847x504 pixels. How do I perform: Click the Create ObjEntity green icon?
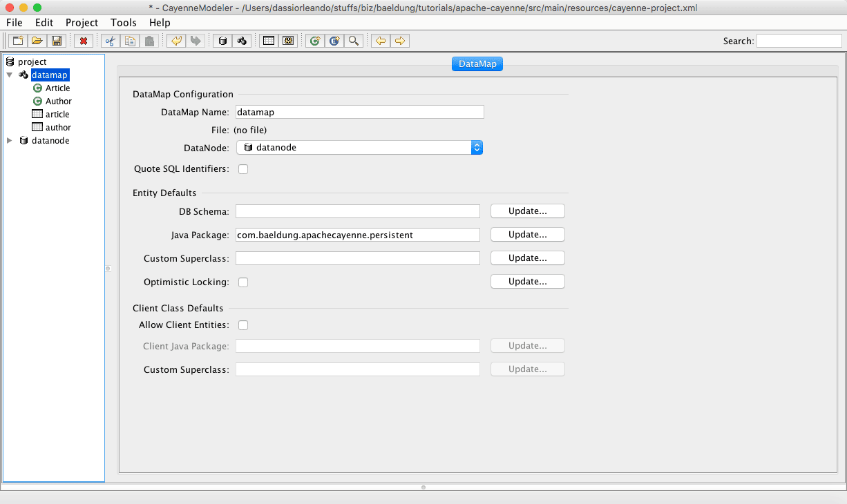(x=315, y=41)
